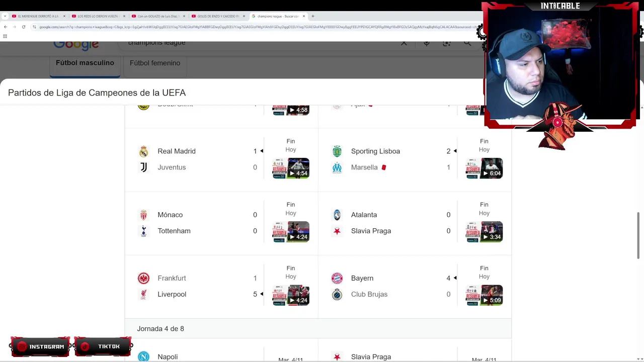Open the Liverpool team name

coord(172,294)
